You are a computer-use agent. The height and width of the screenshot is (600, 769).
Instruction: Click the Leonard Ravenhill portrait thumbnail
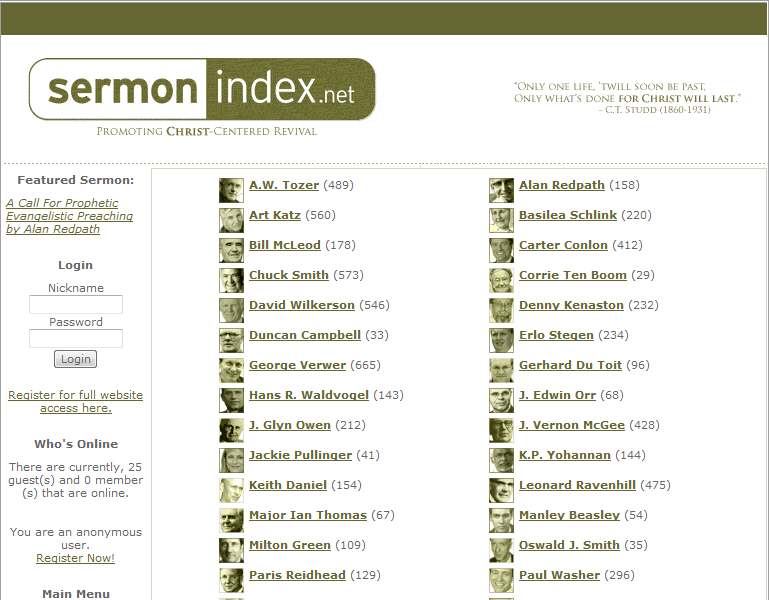(x=501, y=490)
